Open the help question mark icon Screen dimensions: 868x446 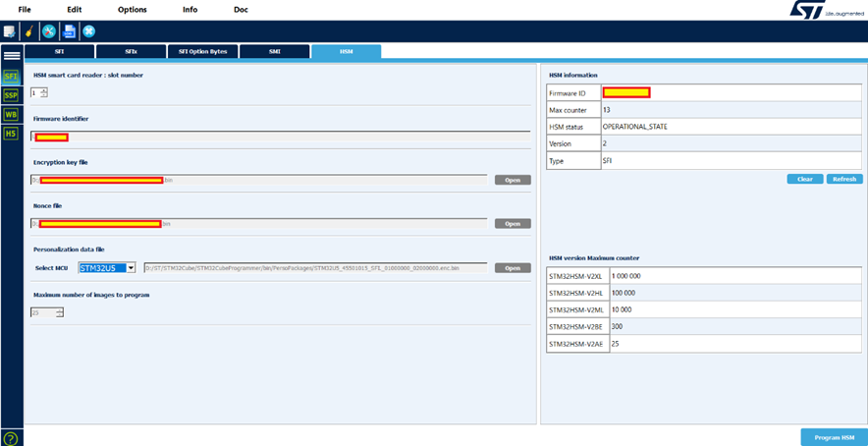coord(12,438)
